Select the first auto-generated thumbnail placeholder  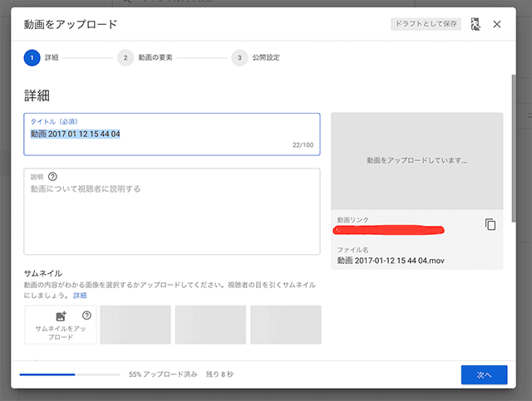135,325
